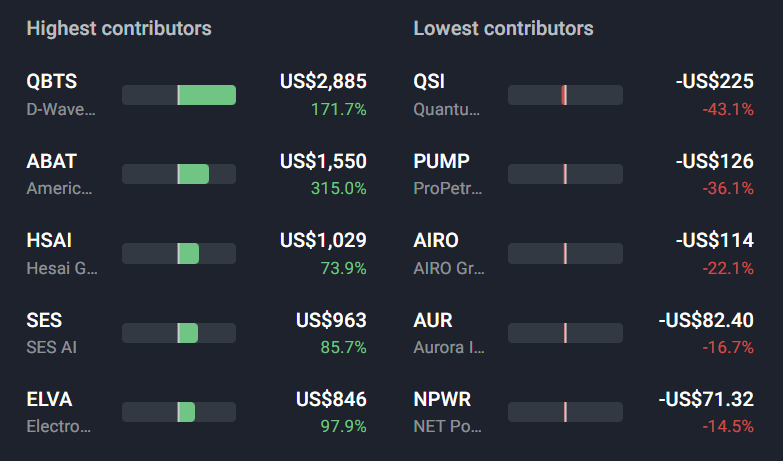The width and height of the screenshot is (783, 461).
Task: Click the -US$71.32 NPWR value
Action: coord(706,400)
